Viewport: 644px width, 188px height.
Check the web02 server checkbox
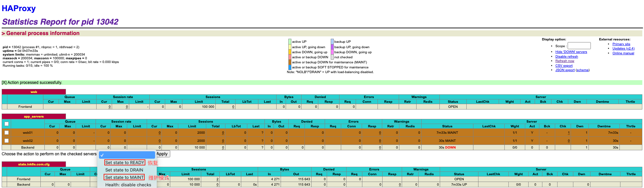pos(6,141)
